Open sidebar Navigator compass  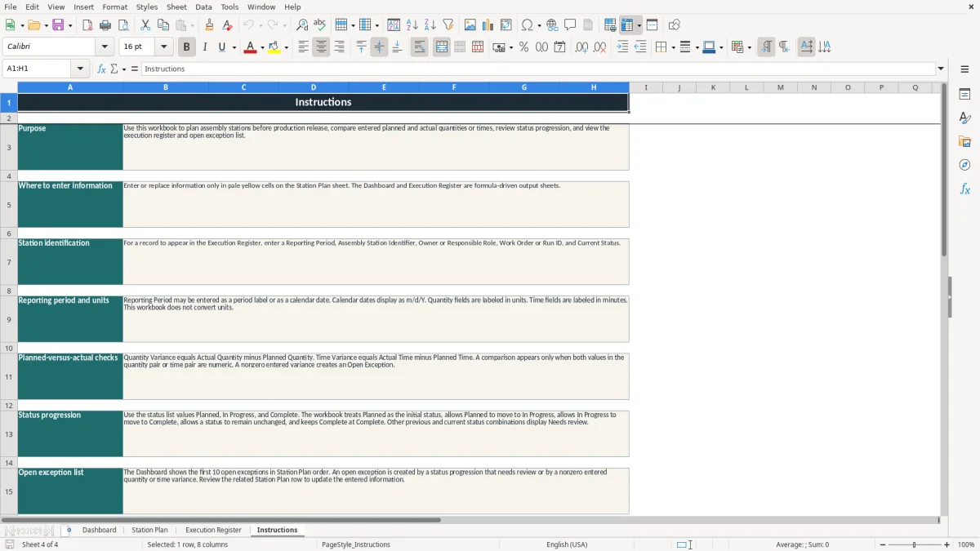coord(964,165)
